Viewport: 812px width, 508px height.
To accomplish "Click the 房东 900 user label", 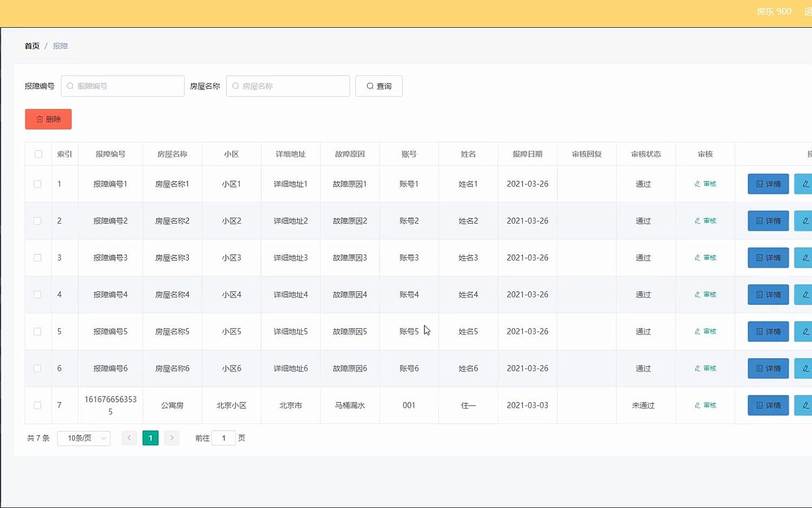I will tap(774, 11).
